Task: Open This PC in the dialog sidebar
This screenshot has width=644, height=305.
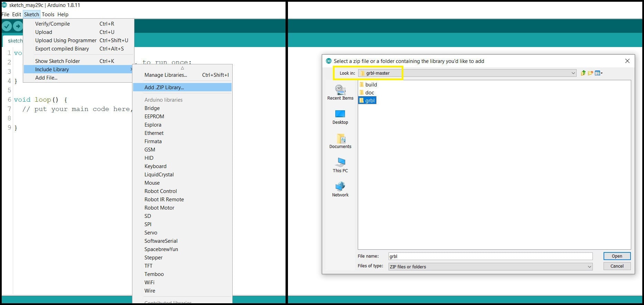Action: click(x=340, y=165)
